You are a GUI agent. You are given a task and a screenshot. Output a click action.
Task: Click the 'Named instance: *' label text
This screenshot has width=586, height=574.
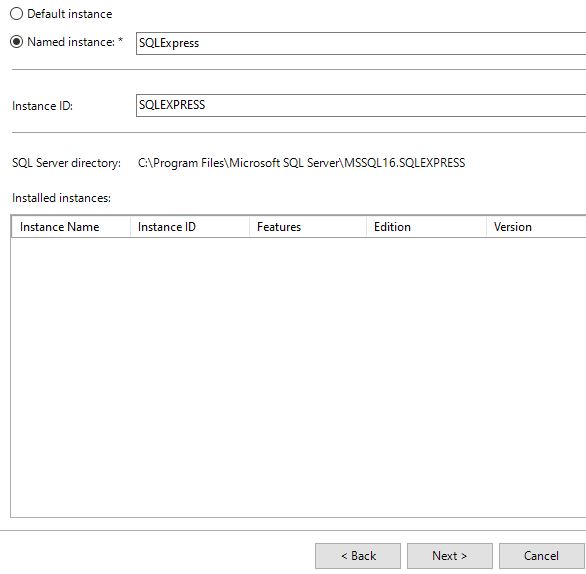75,42
